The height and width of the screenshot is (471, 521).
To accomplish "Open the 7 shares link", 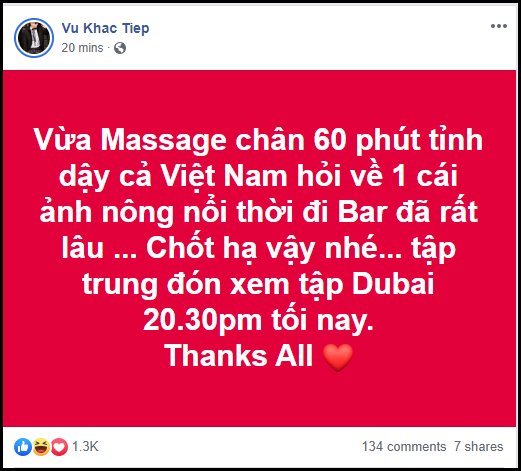I will tap(479, 447).
